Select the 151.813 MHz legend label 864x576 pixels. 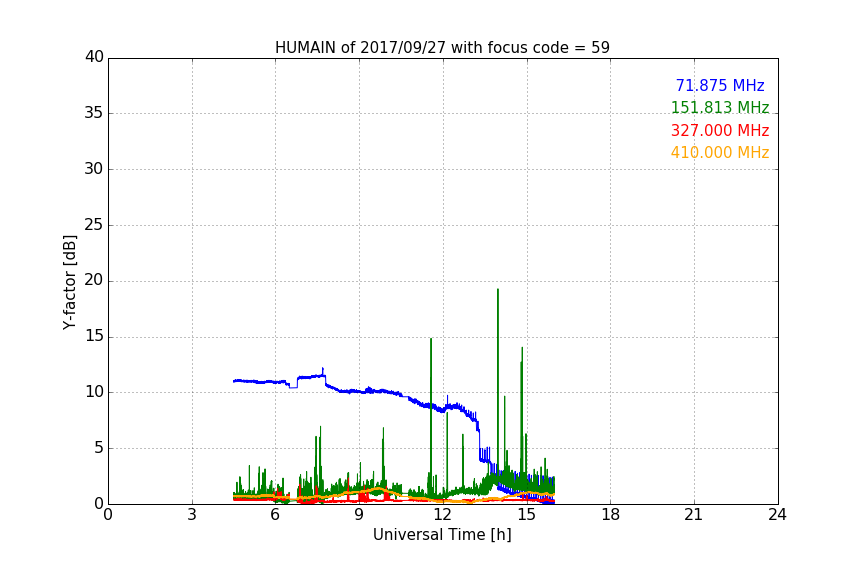pyautogui.click(x=720, y=107)
